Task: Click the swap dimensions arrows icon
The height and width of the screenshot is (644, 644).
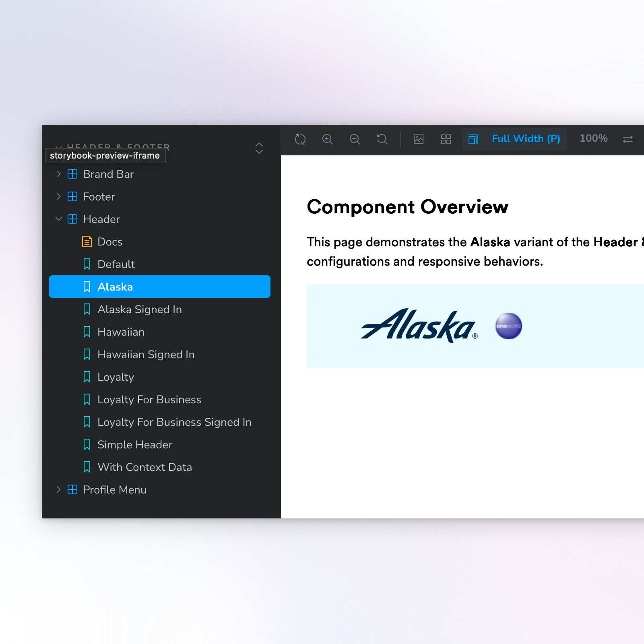Action: click(628, 139)
